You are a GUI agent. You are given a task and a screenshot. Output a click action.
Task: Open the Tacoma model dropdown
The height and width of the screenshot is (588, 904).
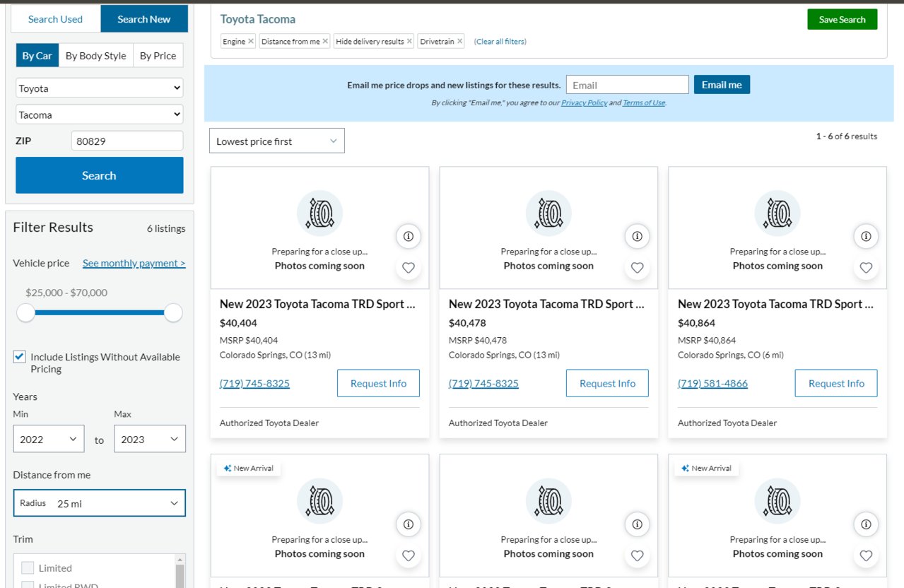point(100,114)
